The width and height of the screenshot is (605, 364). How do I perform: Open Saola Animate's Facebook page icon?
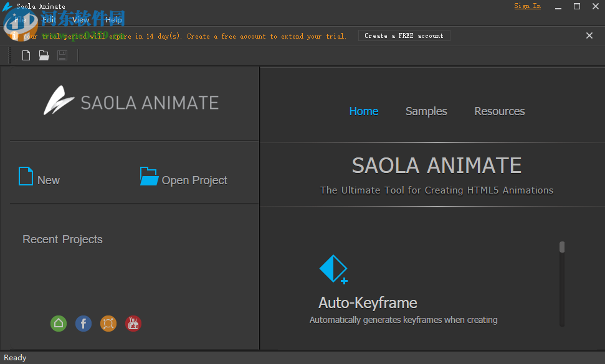[83, 324]
